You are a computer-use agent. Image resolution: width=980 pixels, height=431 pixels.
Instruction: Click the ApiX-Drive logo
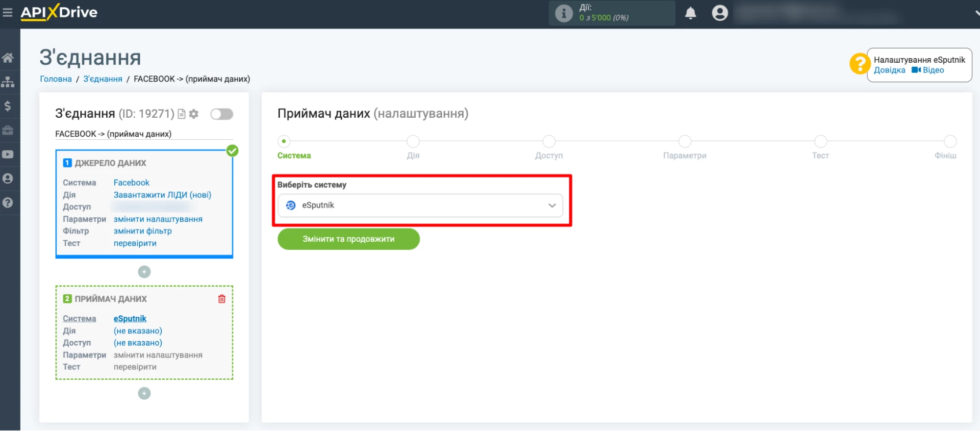[59, 12]
